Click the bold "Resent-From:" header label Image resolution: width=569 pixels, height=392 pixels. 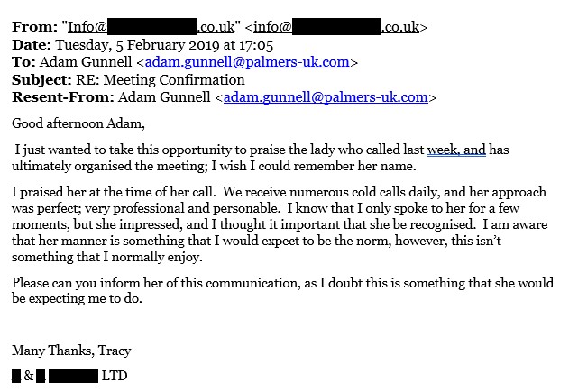click(x=63, y=97)
